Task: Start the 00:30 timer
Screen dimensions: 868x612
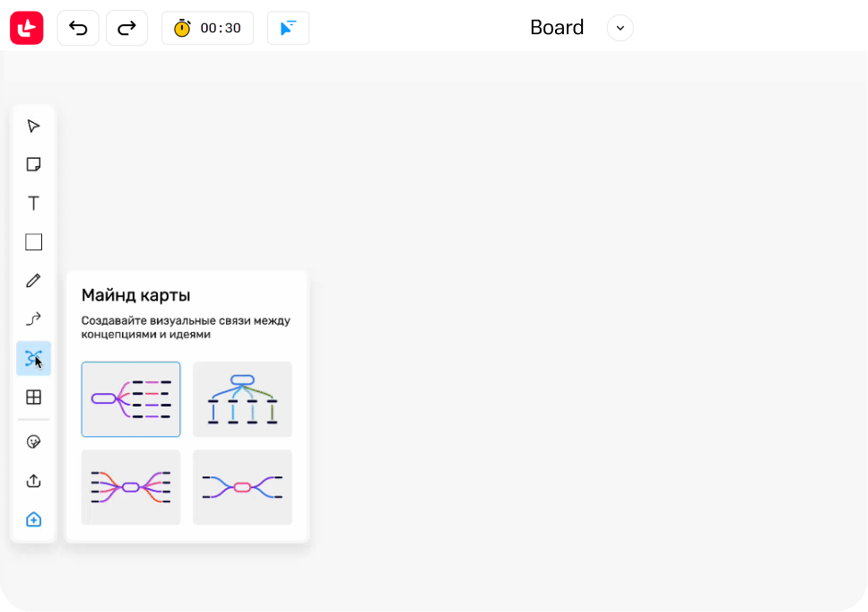Action: pos(207,28)
